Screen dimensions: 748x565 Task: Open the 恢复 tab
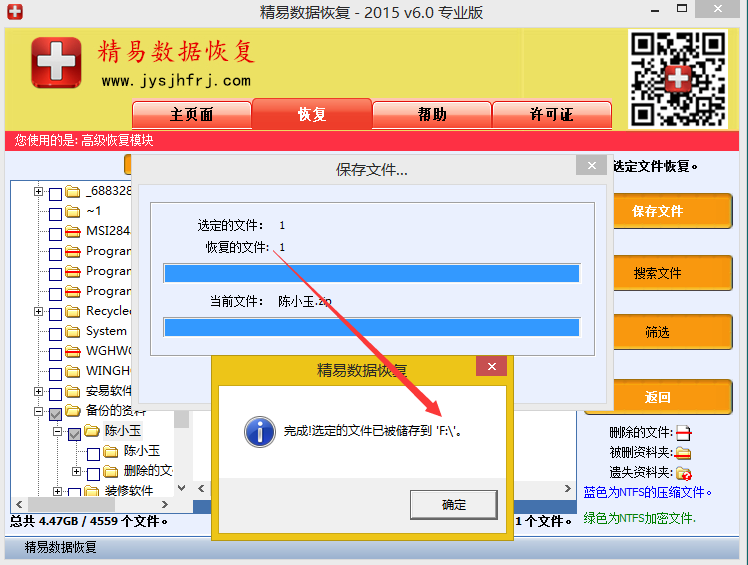312,114
